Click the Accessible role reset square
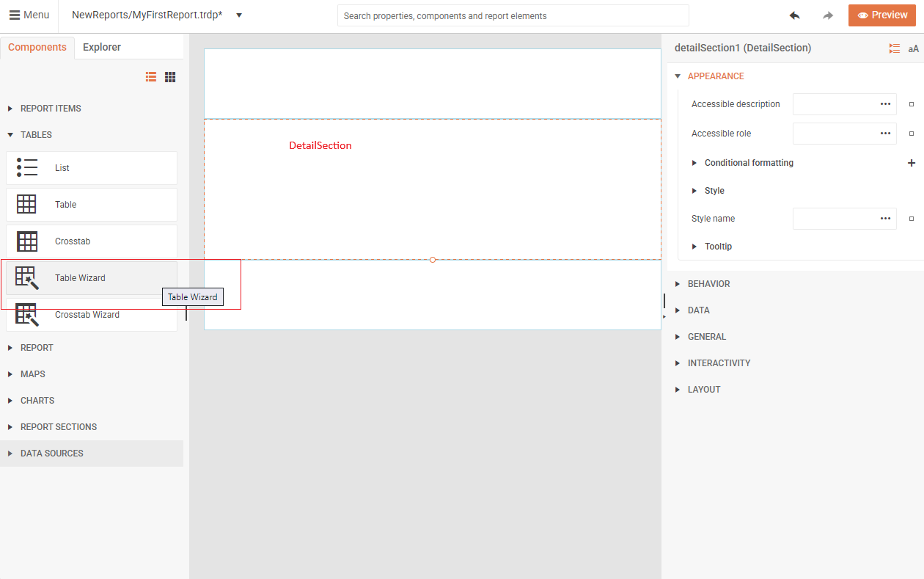The image size is (924, 579). [912, 134]
